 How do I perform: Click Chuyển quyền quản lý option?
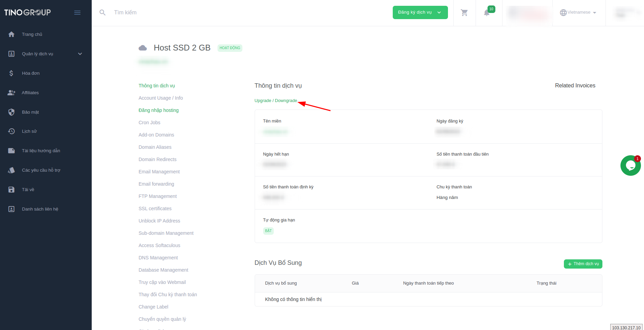(162, 319)
